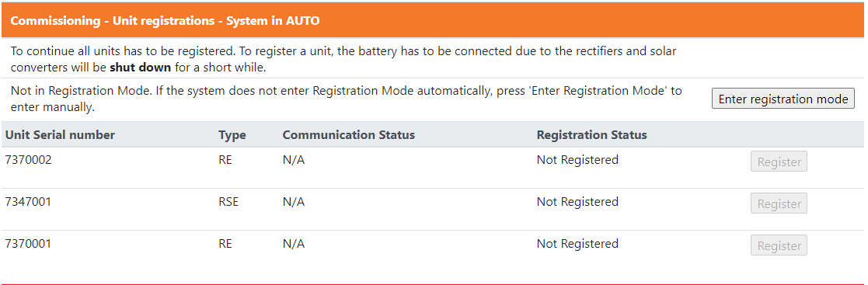Click Not Registered status for unit 7370001
The height and width of the screenshot is (285, 868).
pos(577,244)
